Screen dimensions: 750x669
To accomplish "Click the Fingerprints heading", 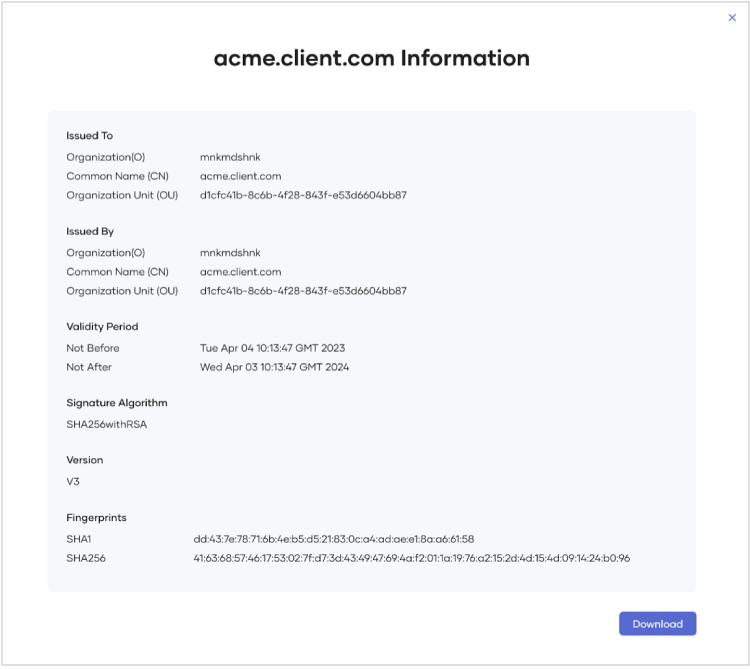I will point(96,518).
